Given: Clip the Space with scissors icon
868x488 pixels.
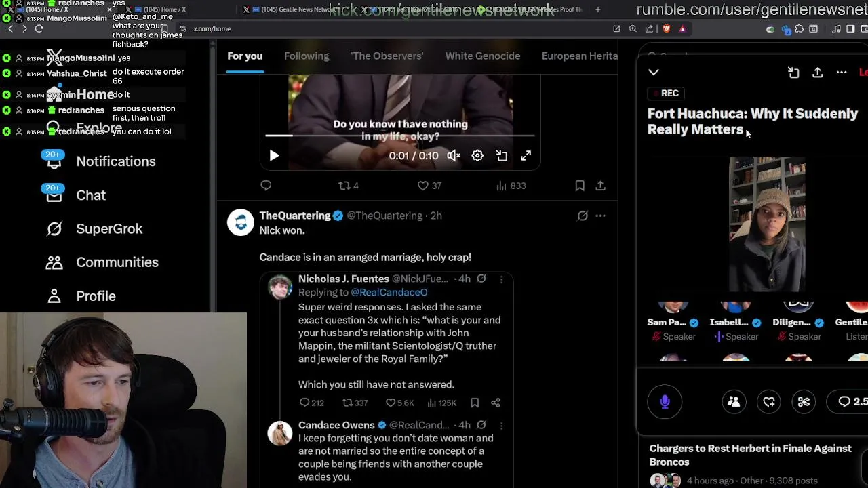Looking at the screenshot, I should (x=804, y=402).
